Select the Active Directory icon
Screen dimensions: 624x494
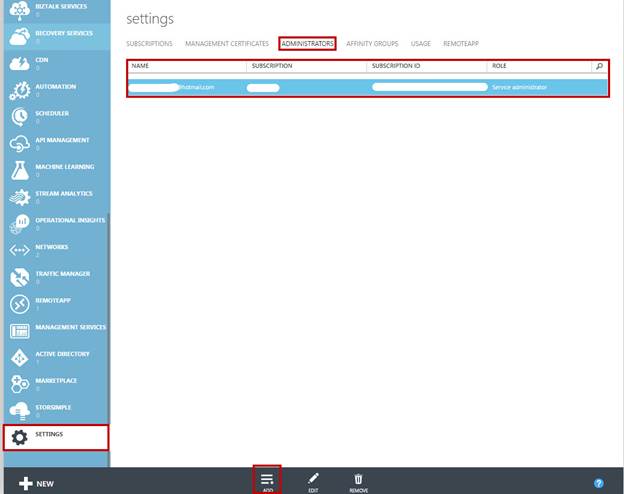(x=20, y=357)
